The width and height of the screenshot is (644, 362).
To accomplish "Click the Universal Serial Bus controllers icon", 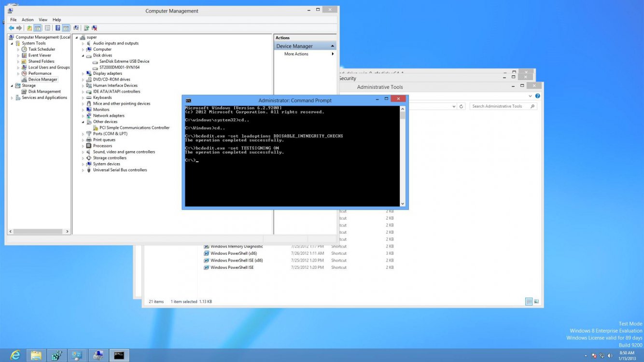I will point(89,170).
